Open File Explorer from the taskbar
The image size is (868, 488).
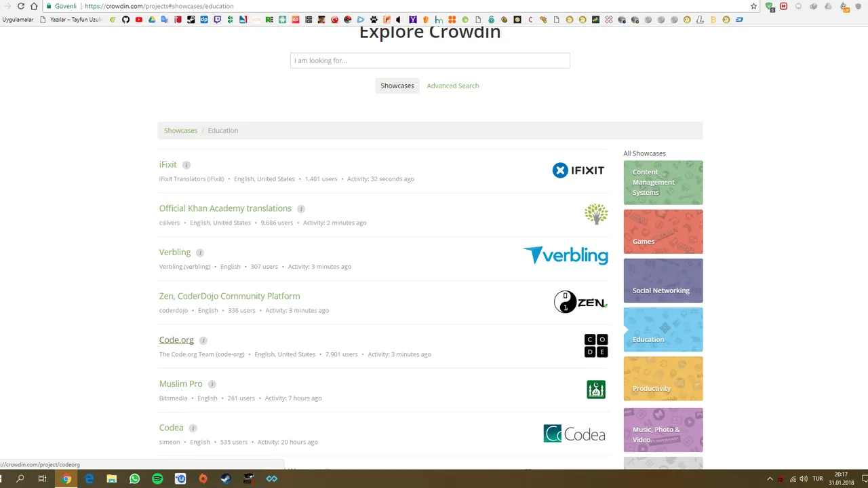[x=112, y=478]
